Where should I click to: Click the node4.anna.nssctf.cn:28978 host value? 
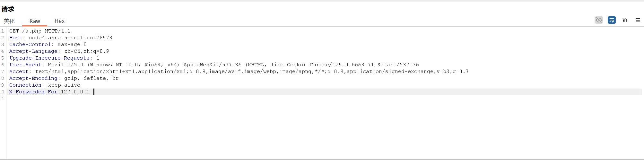(70, 38)
